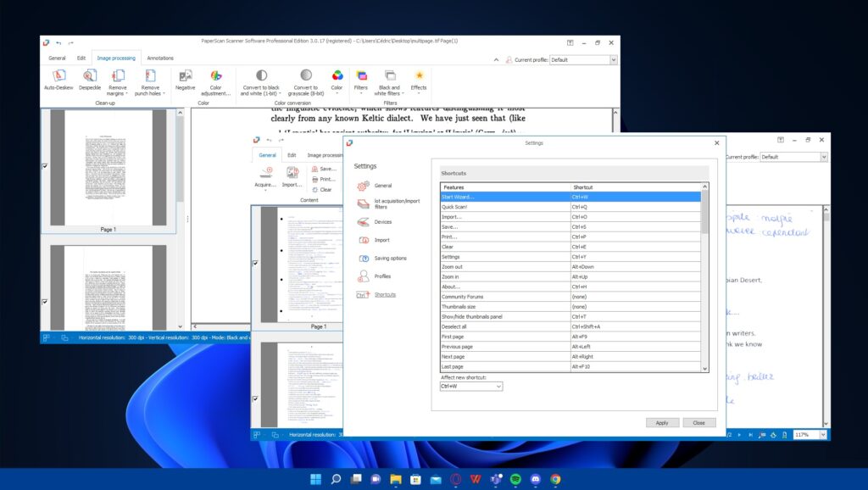The width and height of the screenshot is (868, 490).
Task: Select Page 1 thumbnail in front window
Action: point(302,269)
